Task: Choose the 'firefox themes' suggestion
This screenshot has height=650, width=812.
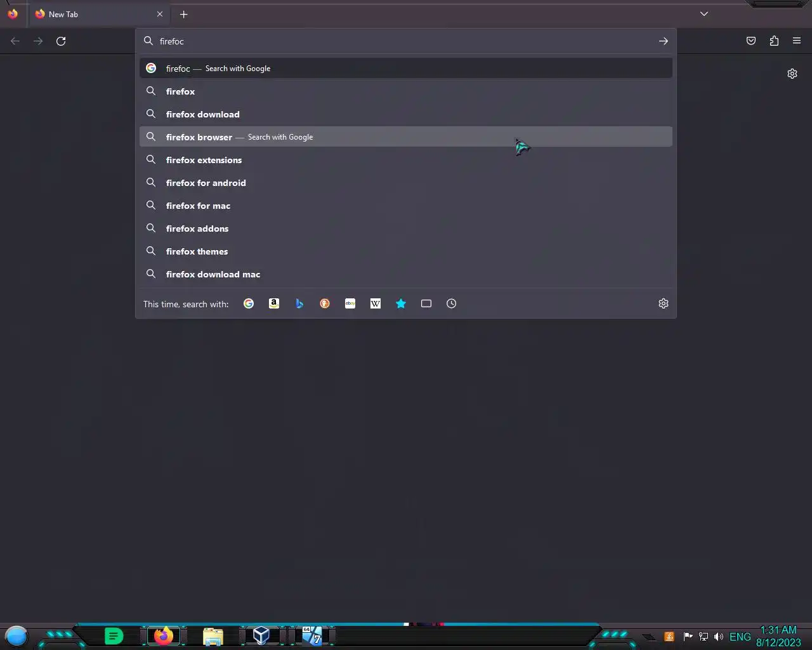Action: 406,251
